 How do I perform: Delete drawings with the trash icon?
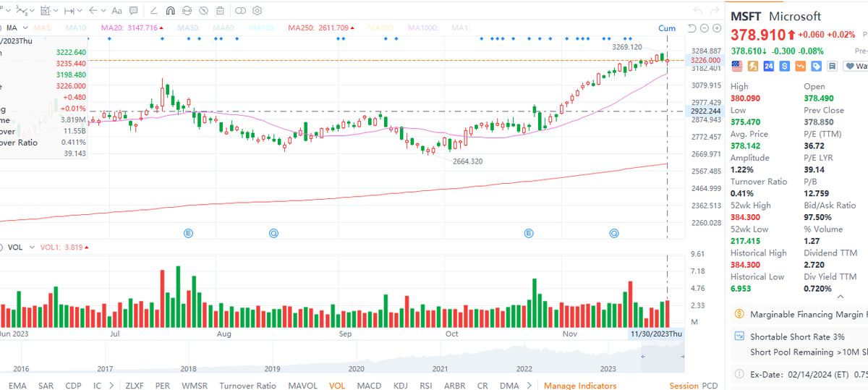coord(220,11)
